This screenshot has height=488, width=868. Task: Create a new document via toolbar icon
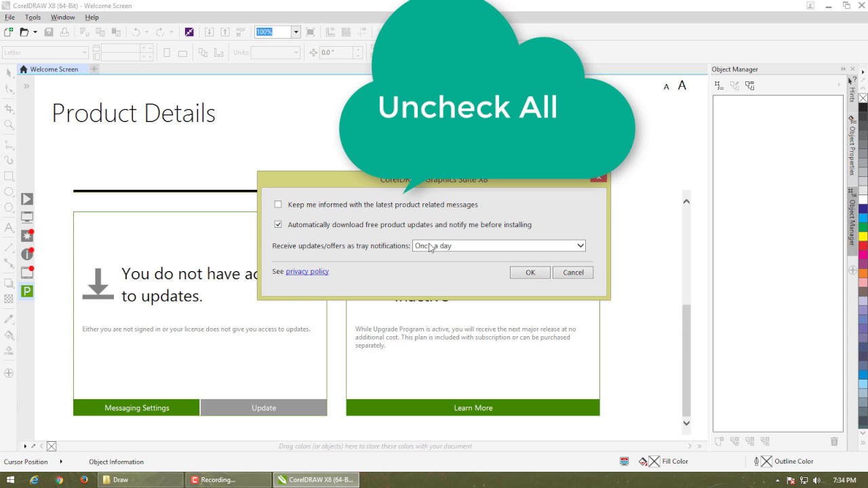8,32
